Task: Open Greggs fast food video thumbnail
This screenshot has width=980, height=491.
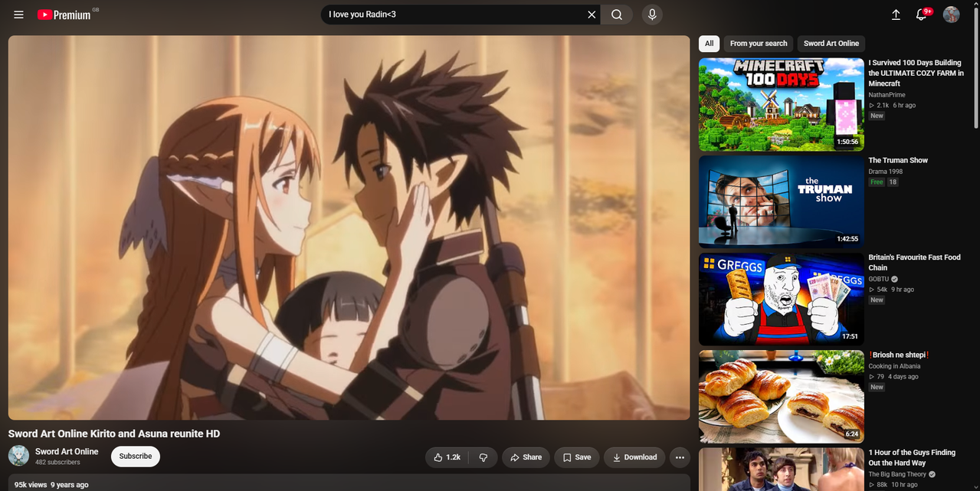Action: click(781, 299)
